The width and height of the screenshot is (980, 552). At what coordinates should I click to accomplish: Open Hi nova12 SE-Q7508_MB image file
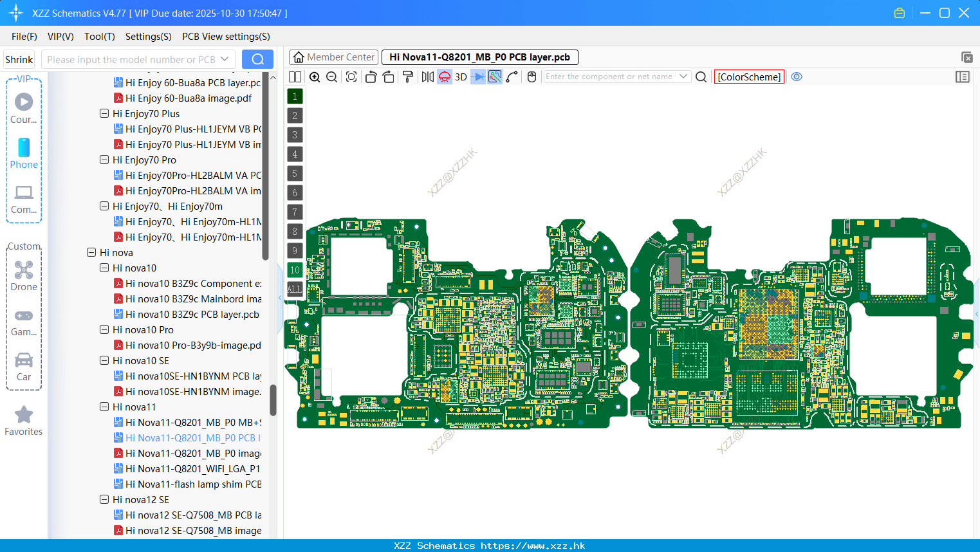pos(188,530)
